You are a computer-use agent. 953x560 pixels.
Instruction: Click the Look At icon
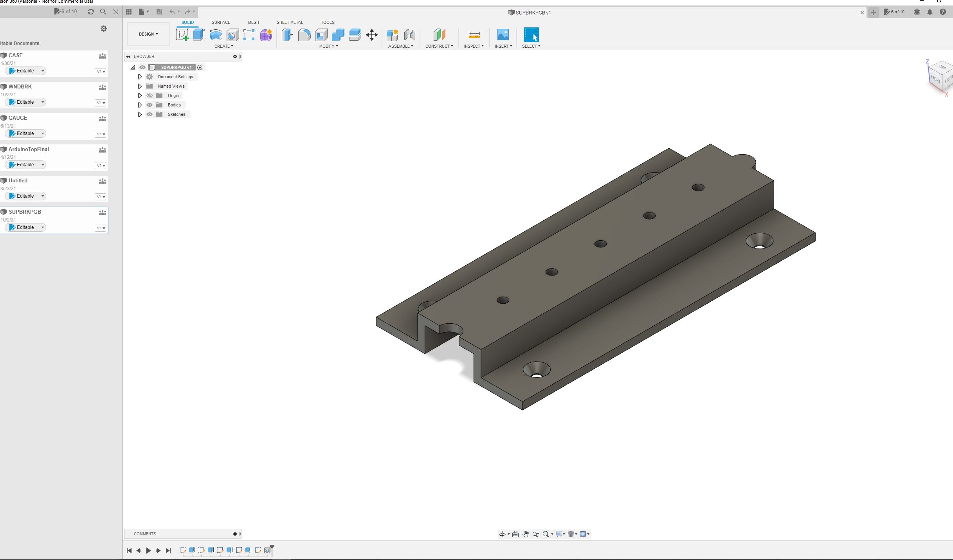pyautogui.click(x=515, y=534)
